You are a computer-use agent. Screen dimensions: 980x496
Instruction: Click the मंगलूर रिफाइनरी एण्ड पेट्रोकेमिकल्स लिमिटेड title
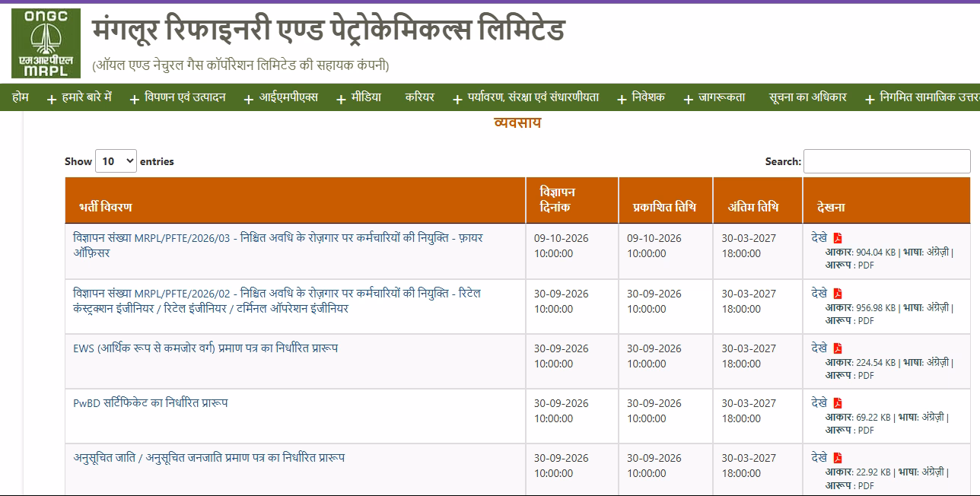click(x=328, y=30)
